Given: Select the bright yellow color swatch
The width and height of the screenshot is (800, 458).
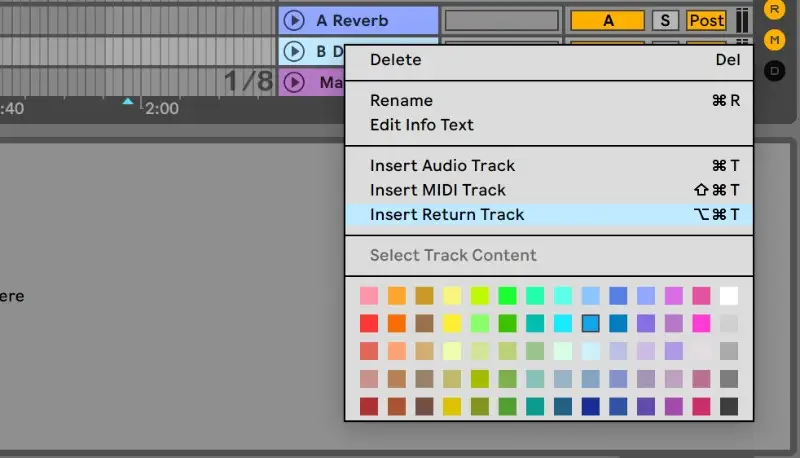Looking at the screenshot, I should 452,324.
